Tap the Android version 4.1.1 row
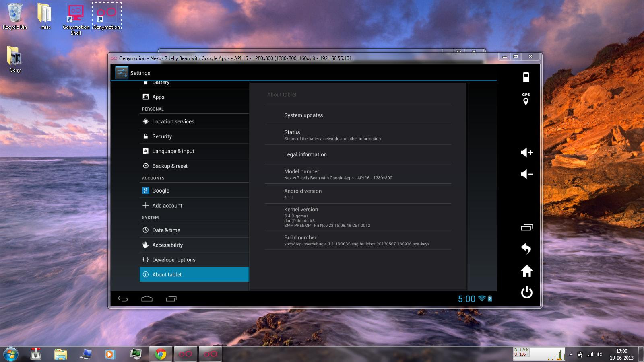 point(358,194)
